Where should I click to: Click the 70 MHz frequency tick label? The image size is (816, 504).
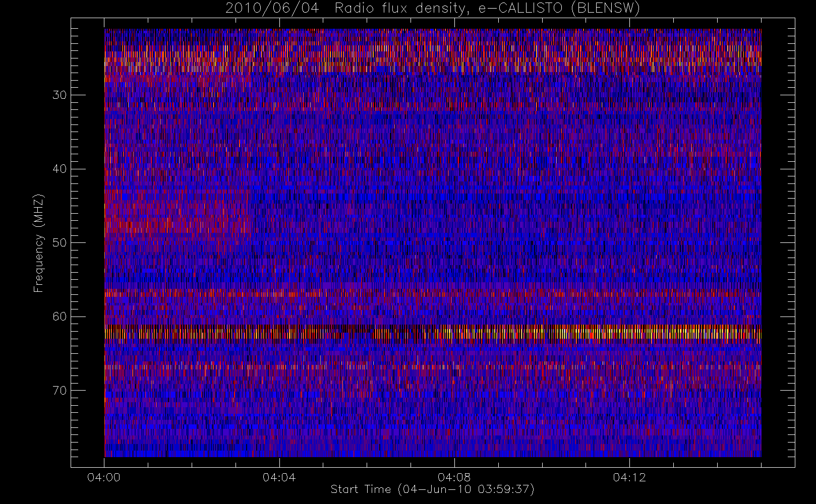[60, 391]
